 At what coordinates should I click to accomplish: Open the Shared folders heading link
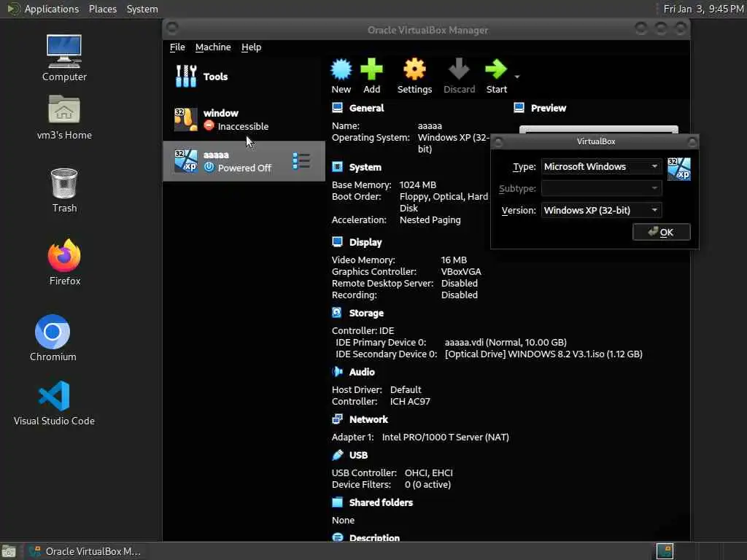pos(381,502)
